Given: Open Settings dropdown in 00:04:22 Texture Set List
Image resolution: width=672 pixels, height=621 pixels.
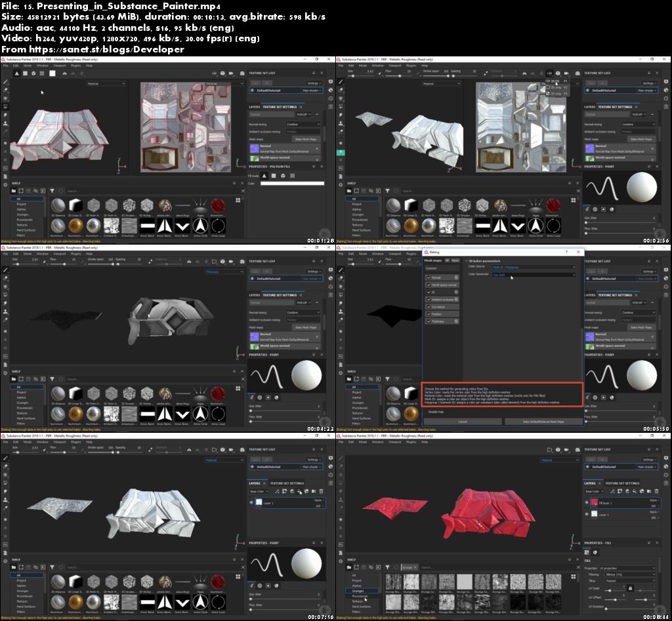Looking at the screenshot, I should [x=314, y=271].
